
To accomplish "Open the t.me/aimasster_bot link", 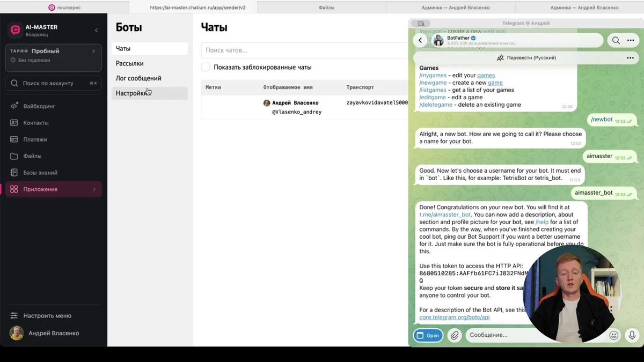I will 445,215.
